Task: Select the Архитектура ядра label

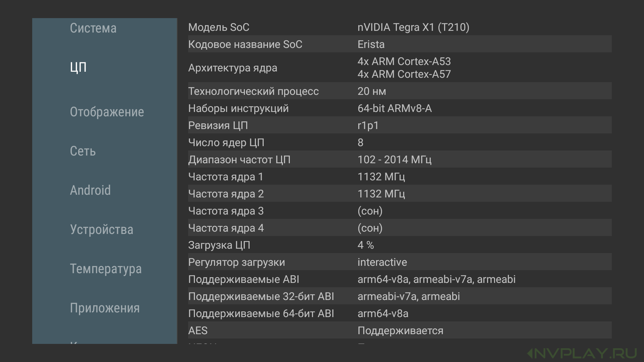Action: pyautogui.click(x=233, y=68)
